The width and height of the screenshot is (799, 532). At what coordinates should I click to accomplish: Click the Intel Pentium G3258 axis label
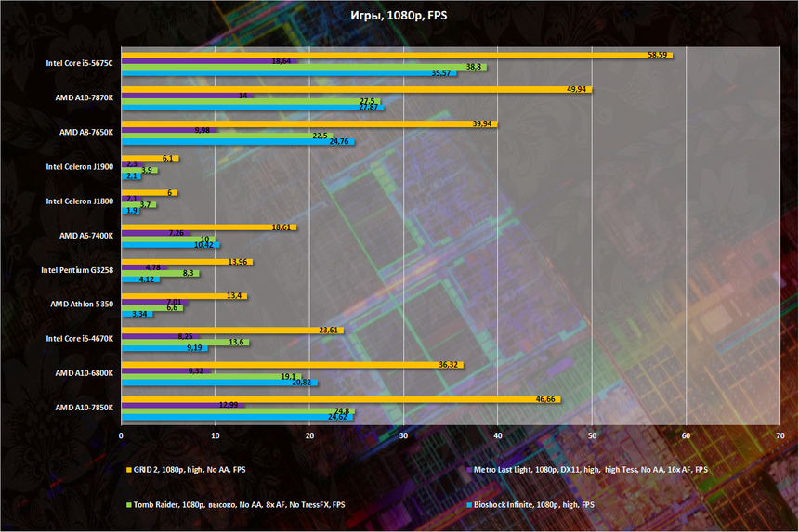coord(77,270)
